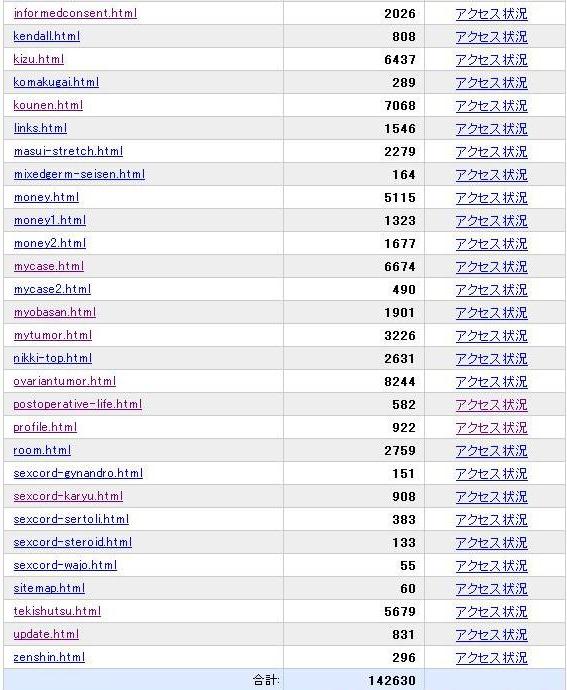Screen dimensions: 567x690
Task: Open postoperative-life.html link
Action: click(x=78, y=404)
